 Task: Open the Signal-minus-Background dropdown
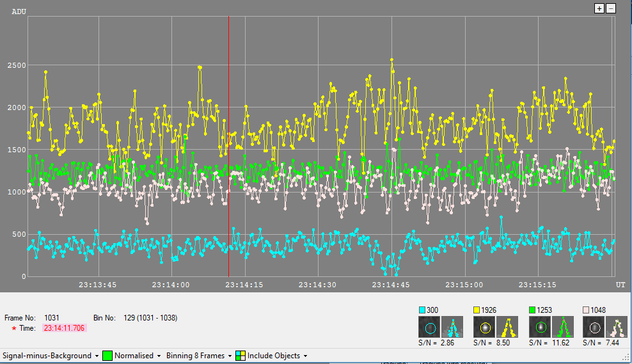(51, 356)
